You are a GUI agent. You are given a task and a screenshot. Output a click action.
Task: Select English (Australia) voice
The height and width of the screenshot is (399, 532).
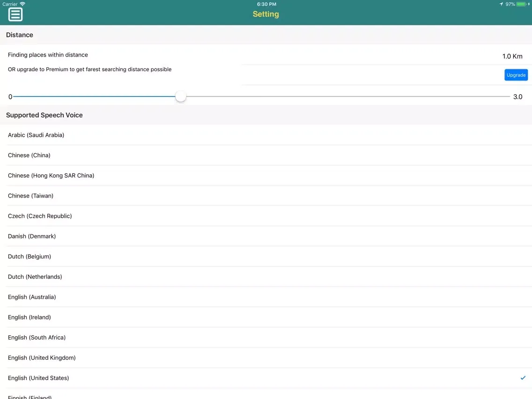point(266,297)
